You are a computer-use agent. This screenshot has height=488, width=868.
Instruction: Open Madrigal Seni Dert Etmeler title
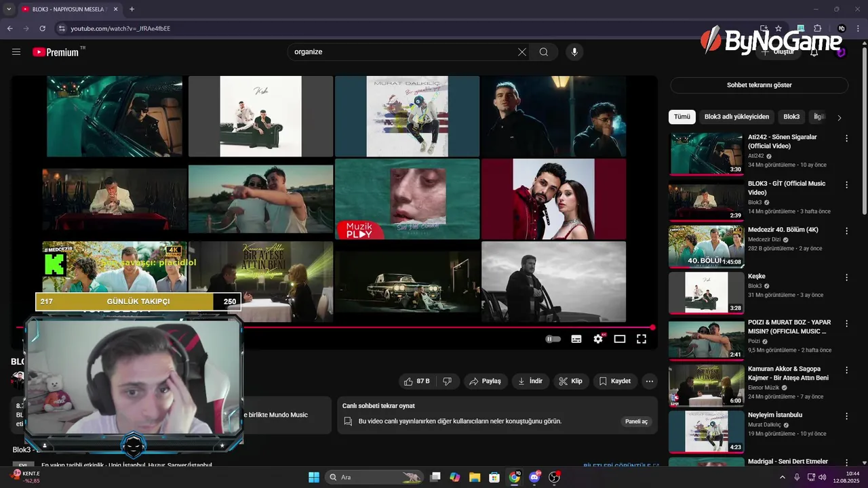[x=788, y=462]
